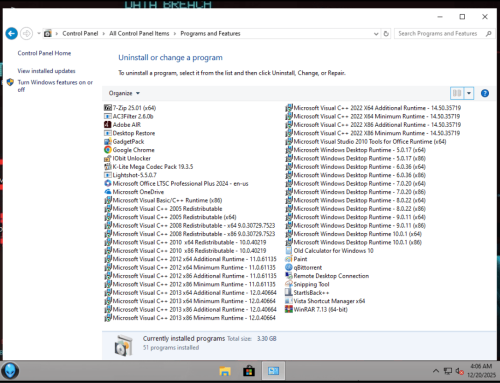The width and height of the screenshot is (500, 383).
Task: Click the change view button
Action: (x=457, y=93)
